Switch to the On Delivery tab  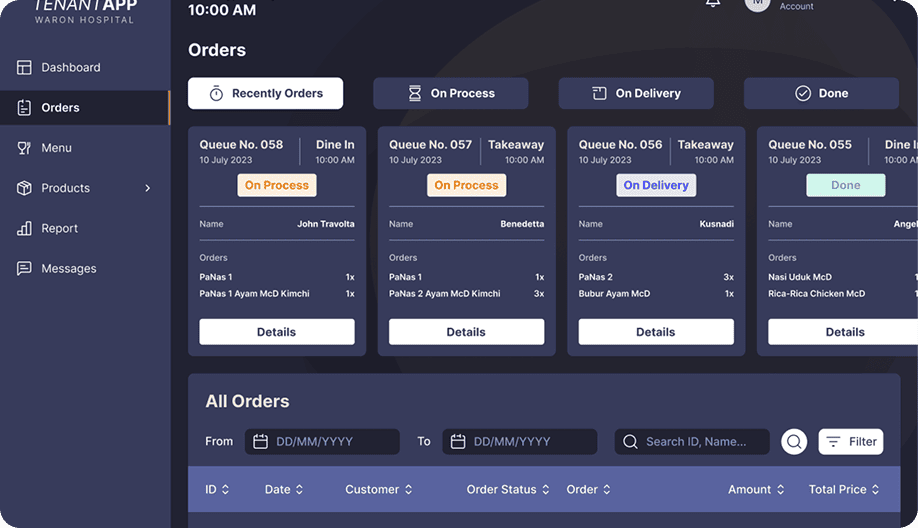pyautogui.click(x=636, y=93)
